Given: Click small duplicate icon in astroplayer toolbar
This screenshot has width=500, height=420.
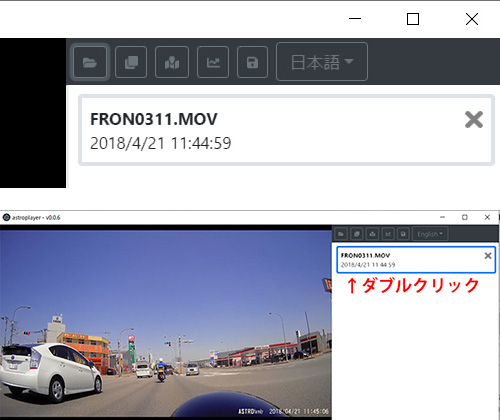Looking at the screenshot, I should point(357,234).
